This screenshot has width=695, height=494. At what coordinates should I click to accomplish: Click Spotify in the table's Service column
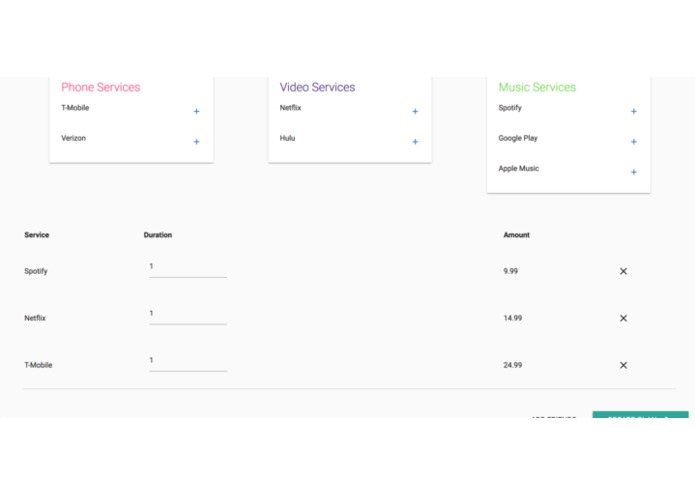click(x=36, y=271)
